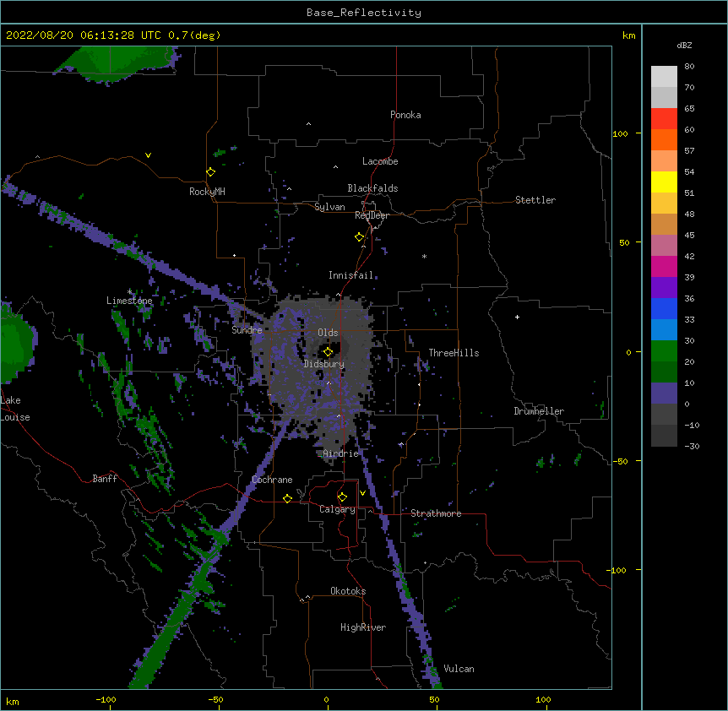728x711 pixels.
Task: Pick the orange 60 dBZ legend swatch
Action: [664, 139]
